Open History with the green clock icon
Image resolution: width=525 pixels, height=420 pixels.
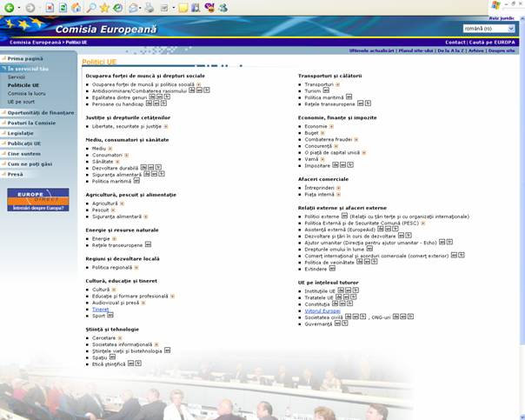tap(117, 7)
